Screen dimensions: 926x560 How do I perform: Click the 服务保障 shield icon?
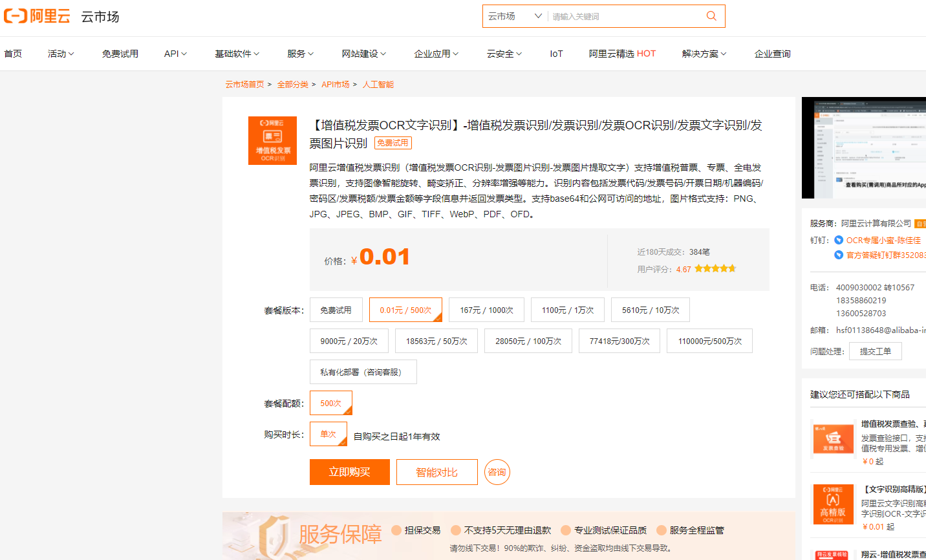click(274, 537)
